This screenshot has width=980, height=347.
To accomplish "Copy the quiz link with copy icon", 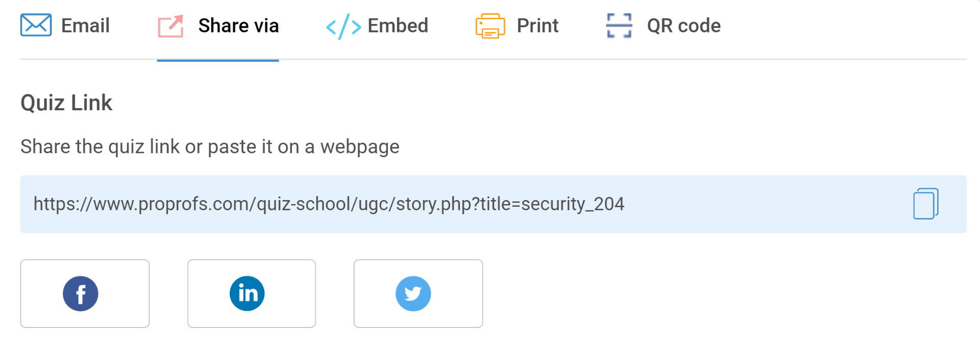I will [925, 204].
